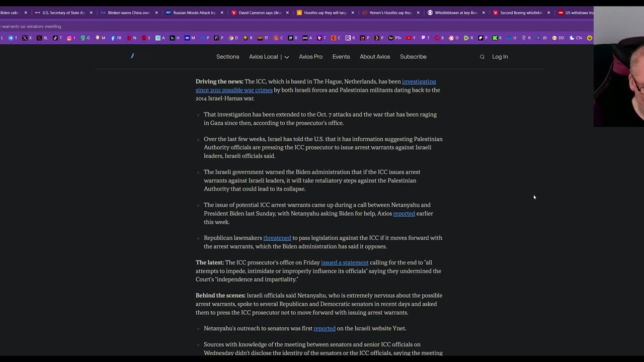Click the 'Driving the news:' bold text
Screen dimensions: 644x362
(219, 81)
